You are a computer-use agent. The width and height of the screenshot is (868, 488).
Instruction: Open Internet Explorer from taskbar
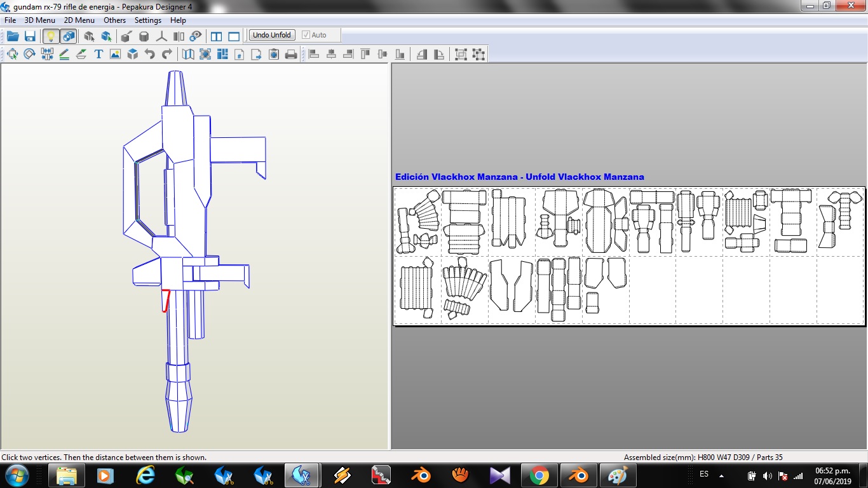pos(146,475)
